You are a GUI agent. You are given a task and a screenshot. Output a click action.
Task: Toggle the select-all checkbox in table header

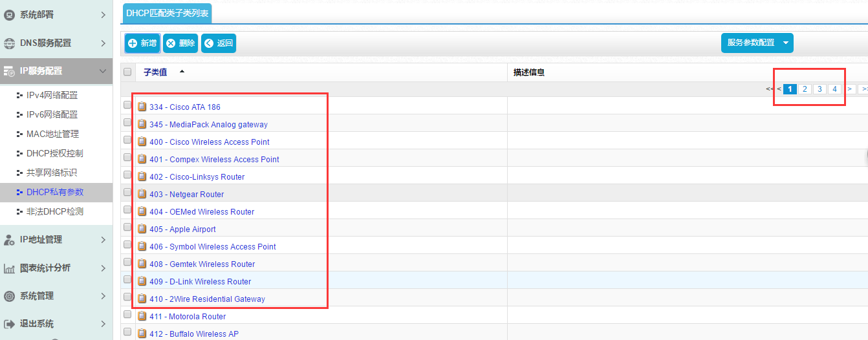click(127, 72)
